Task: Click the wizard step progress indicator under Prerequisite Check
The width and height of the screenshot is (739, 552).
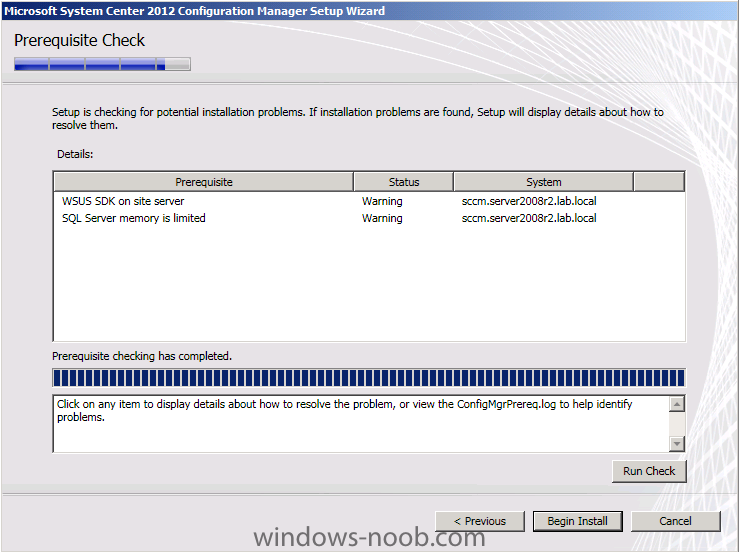Action: 102,64
